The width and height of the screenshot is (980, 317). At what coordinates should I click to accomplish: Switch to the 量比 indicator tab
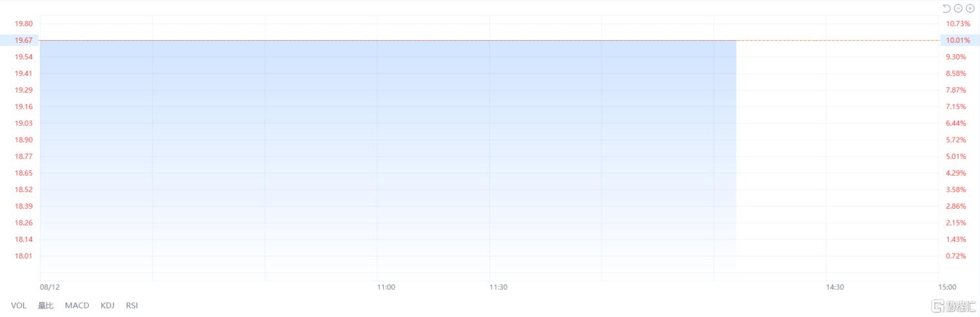(46, 305)
